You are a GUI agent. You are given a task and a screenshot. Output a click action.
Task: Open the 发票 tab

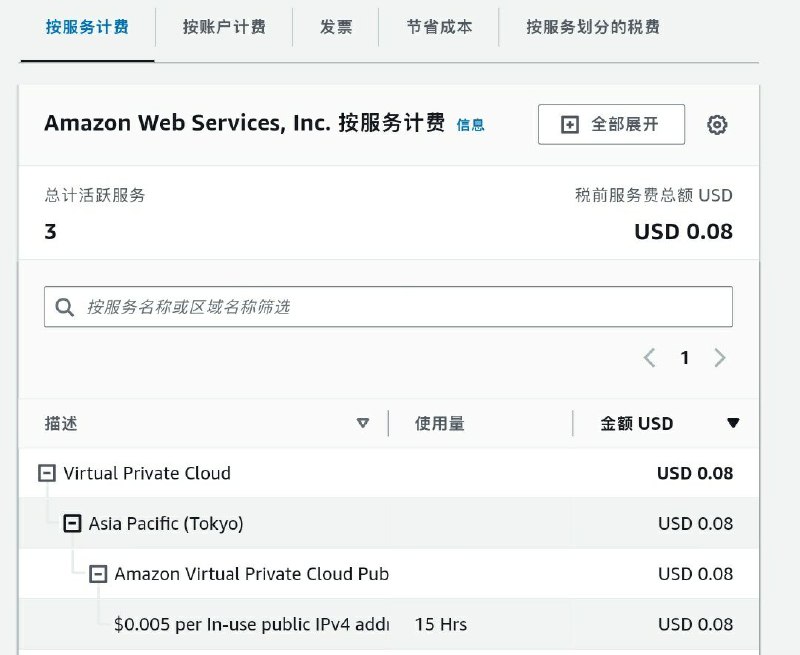(x=336, y=27)
